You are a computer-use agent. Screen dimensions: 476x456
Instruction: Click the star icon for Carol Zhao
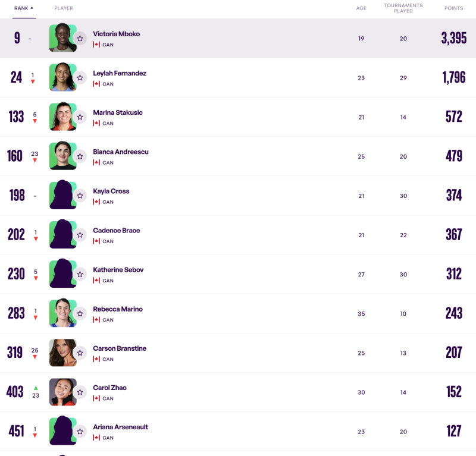click(x=80, y=392)
